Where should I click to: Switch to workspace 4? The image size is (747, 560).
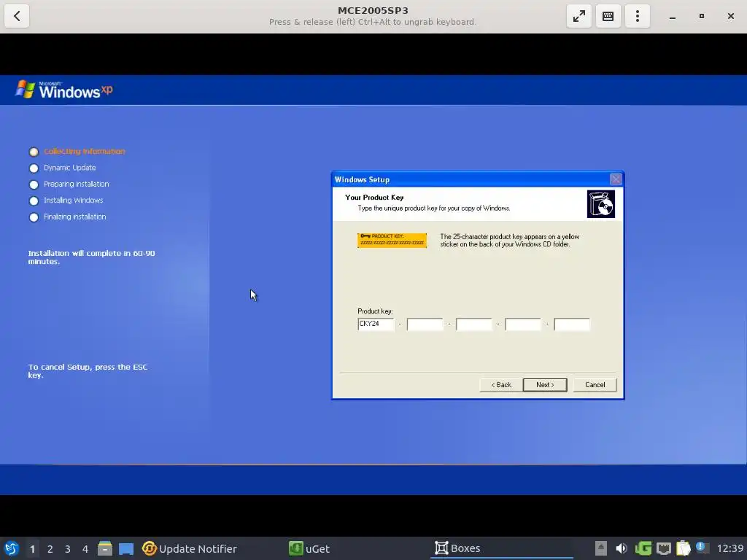[x=85, y=549]
